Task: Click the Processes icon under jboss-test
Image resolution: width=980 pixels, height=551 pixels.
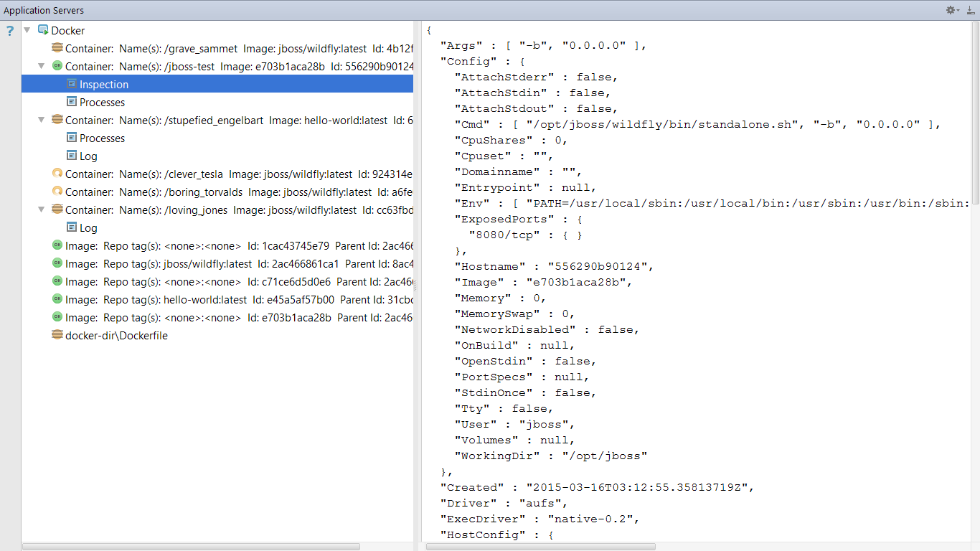Action: click(72, 102)
